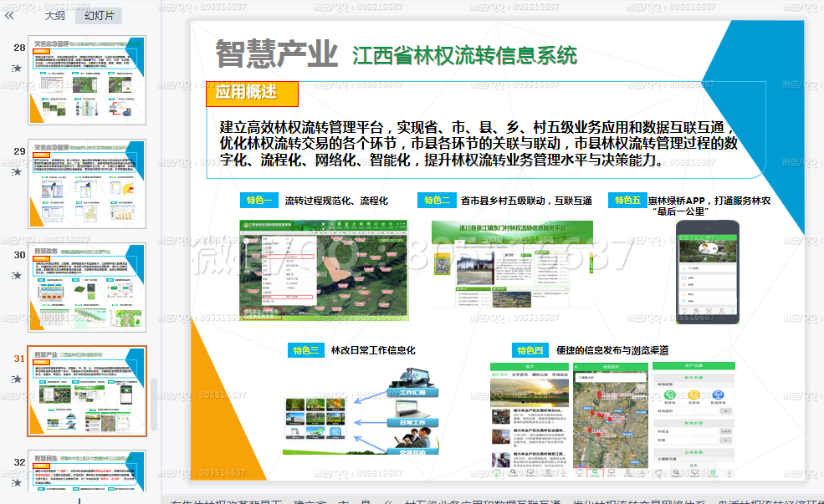Select the subtitle 江西省林权流转信息系统

pos(464,55)
